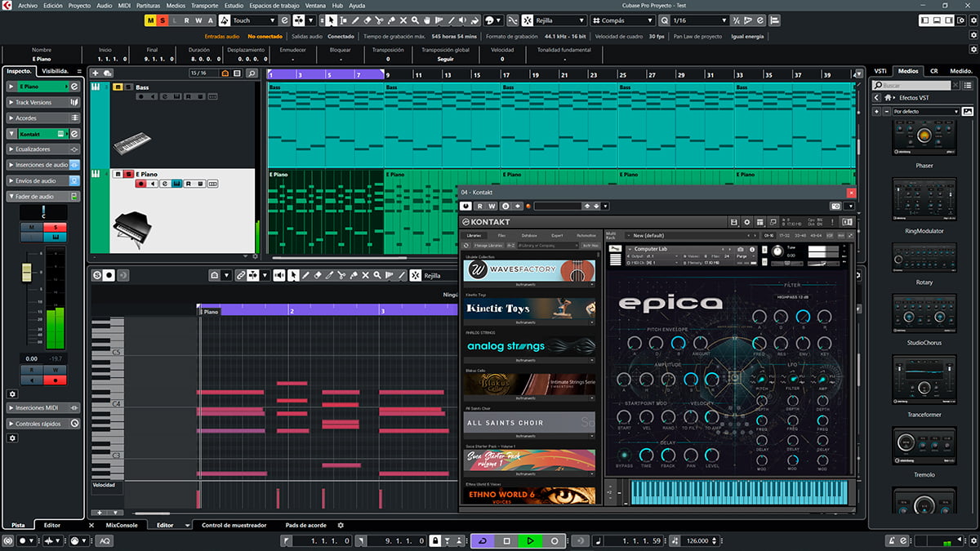Select the Eraser tool in main toolbar

367,20
